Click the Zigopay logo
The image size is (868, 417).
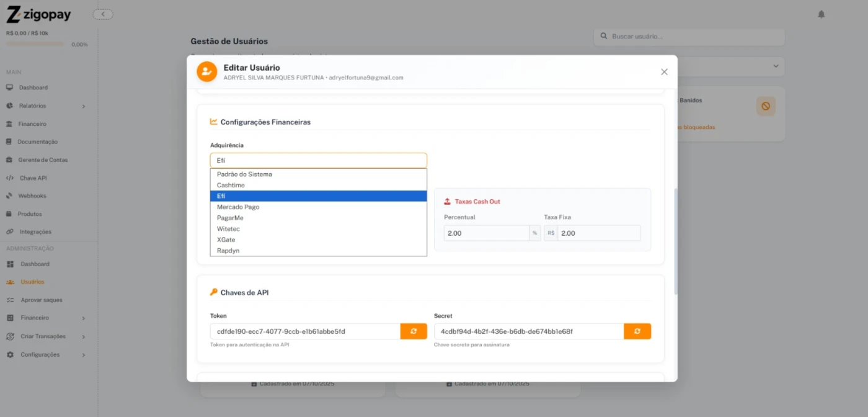pyautogui.click(x=38, y=14)
